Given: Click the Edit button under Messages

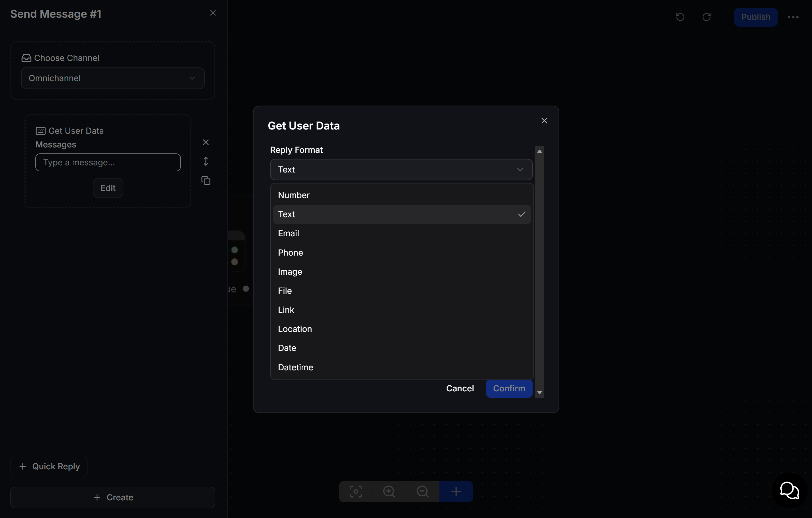Looking at the screenshot, I should point(108,188).
